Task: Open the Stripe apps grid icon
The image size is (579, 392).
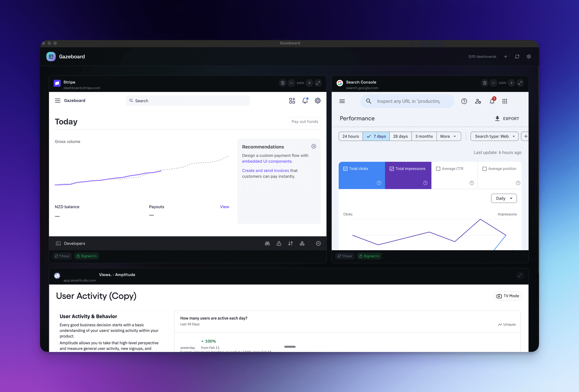Action: tap(292, 101)
